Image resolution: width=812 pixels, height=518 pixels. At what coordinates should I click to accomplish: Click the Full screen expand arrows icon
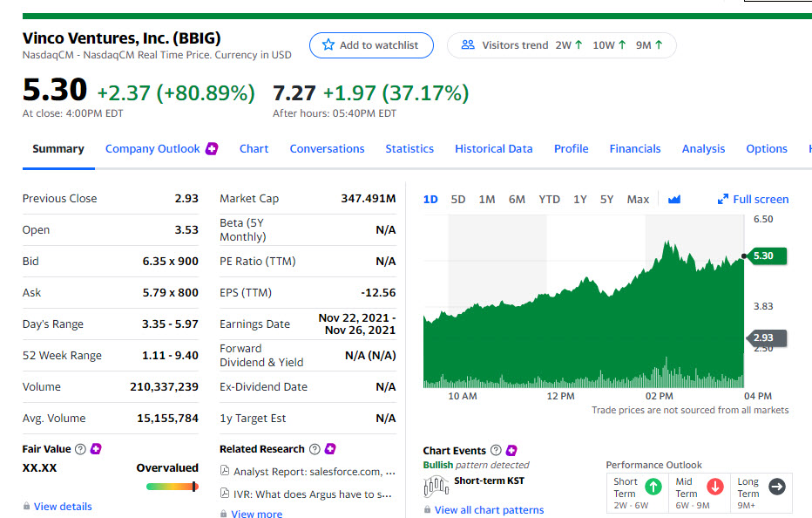pos(723,199)
